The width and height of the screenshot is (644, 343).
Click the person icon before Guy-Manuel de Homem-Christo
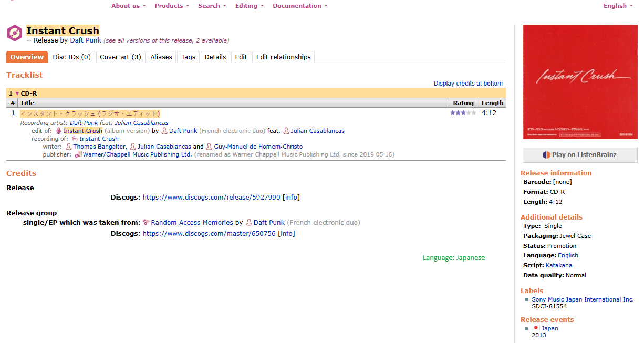[209, 147]
